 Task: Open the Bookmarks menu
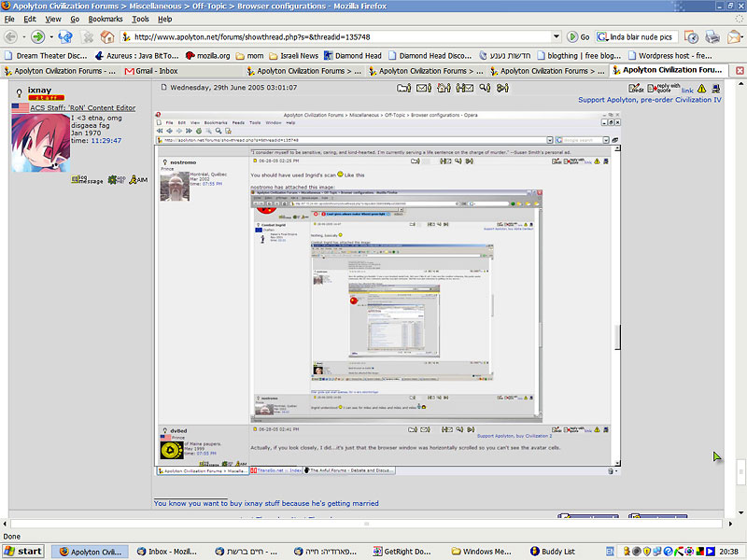105,19
